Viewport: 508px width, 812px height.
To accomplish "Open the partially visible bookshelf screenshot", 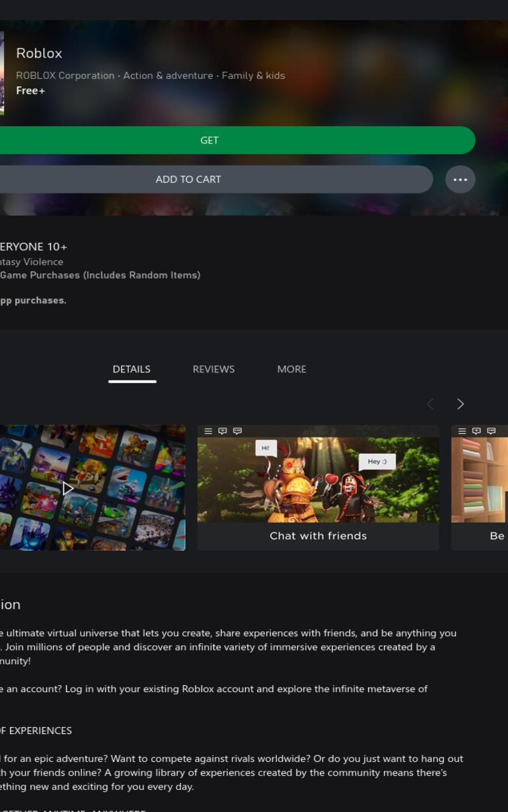I will [x=479, y=487].
